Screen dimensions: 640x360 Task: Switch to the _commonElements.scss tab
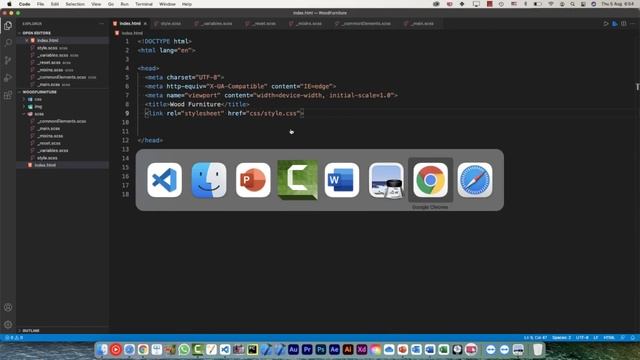[x=366, y=24]
